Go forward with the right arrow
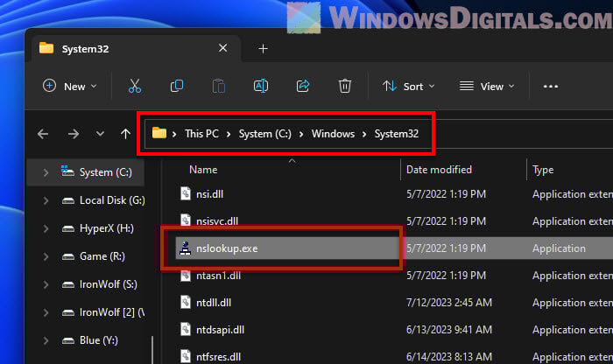Screen dimensions: 613x364 73,134
